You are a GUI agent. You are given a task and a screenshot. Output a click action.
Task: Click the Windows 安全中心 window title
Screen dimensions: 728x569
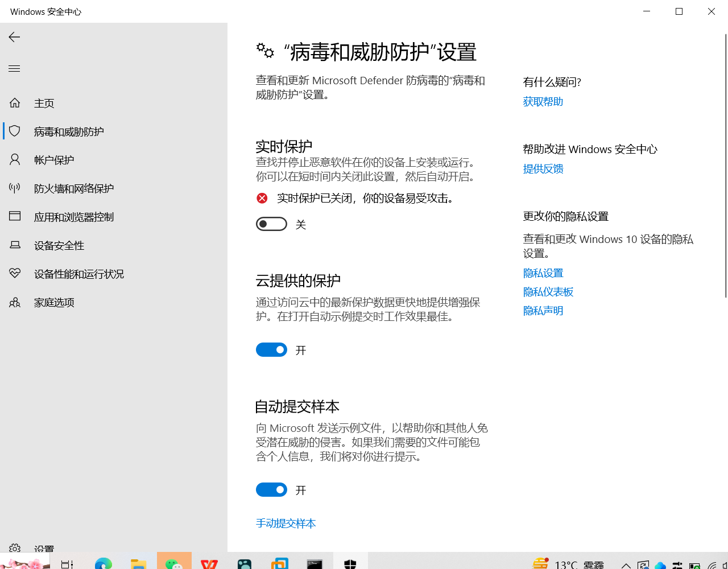click(x=46, y=12)
